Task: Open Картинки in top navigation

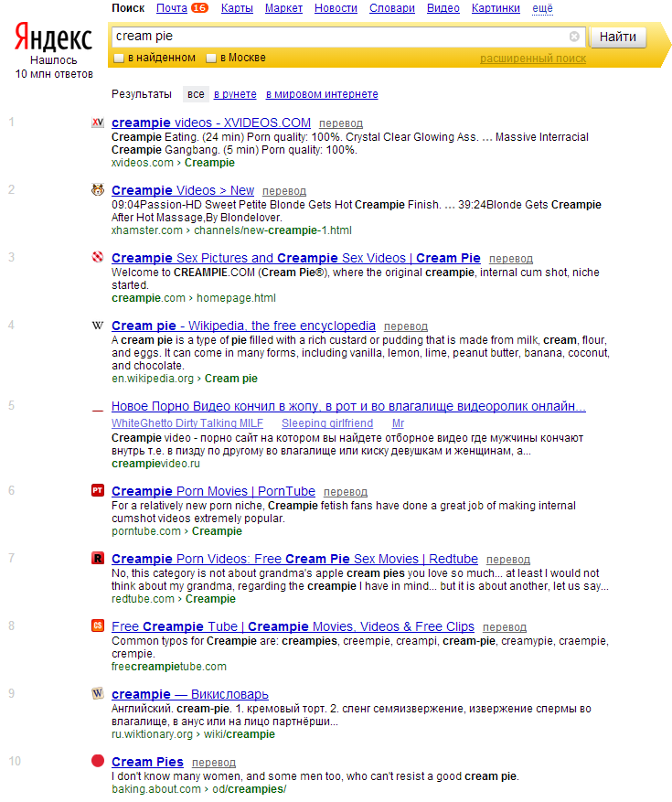Action: pyautogui.click(x=496, y=8)
